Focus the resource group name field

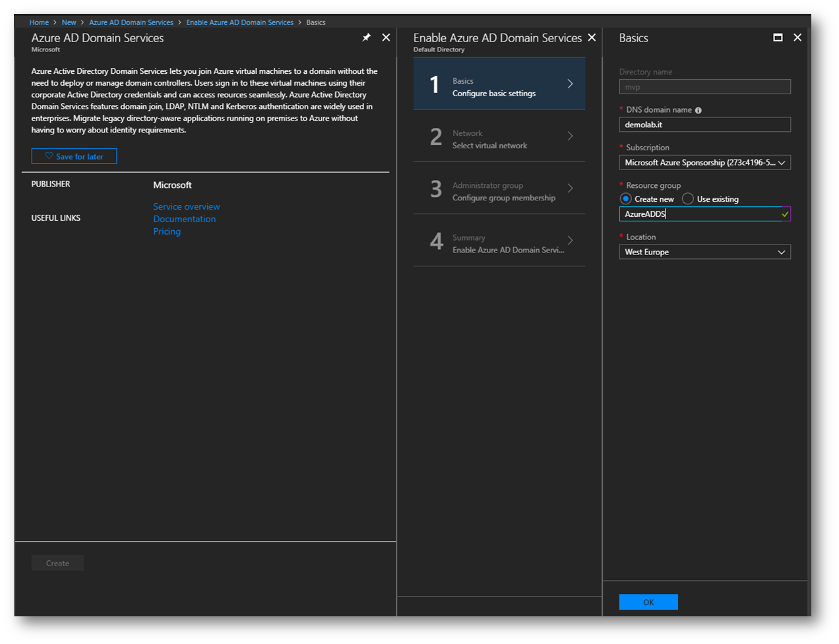pos(704,214)
